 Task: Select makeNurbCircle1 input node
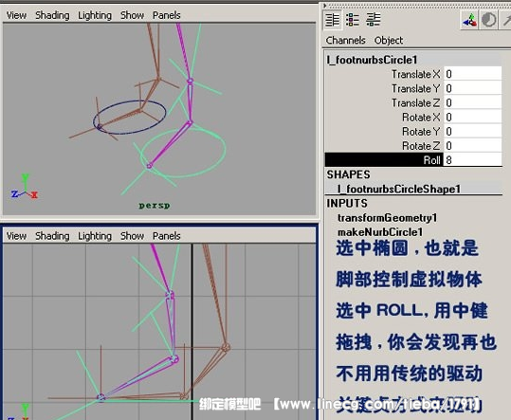(x=380, y=232)
